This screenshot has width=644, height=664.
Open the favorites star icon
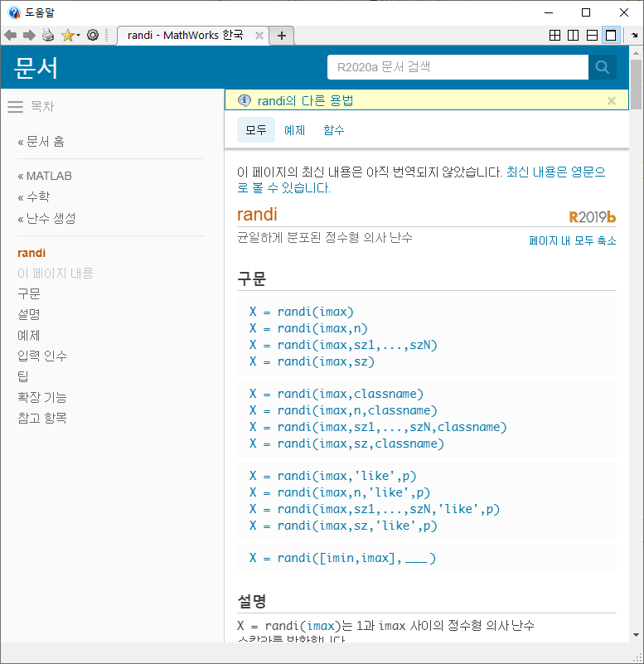pos(67,35)
